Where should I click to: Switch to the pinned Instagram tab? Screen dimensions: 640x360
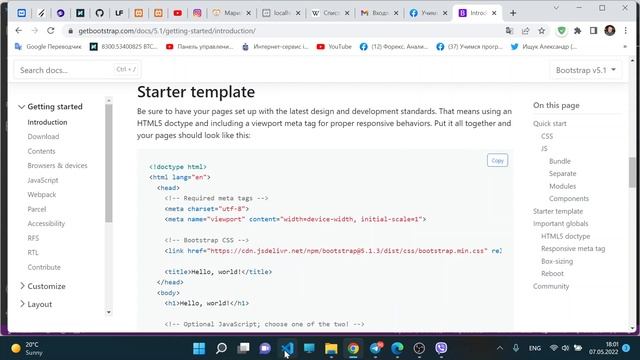point(197,13)
